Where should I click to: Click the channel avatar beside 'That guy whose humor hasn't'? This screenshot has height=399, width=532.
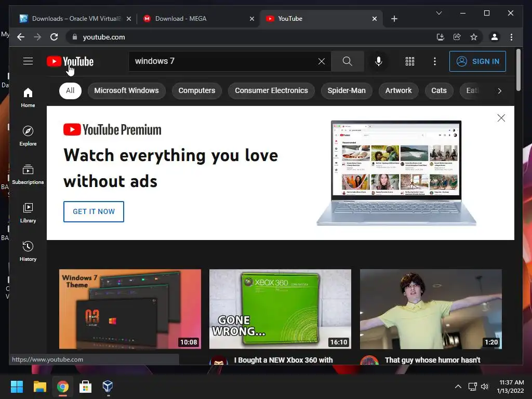click(x=369, y=361)
